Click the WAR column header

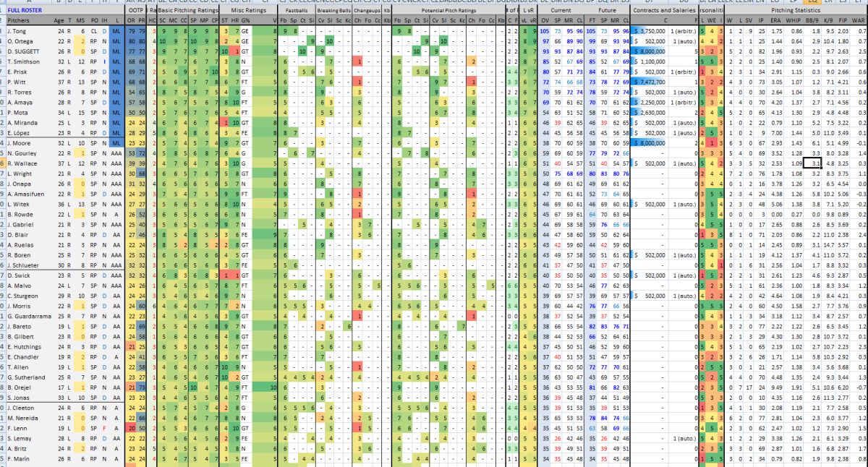coord(859,21)
